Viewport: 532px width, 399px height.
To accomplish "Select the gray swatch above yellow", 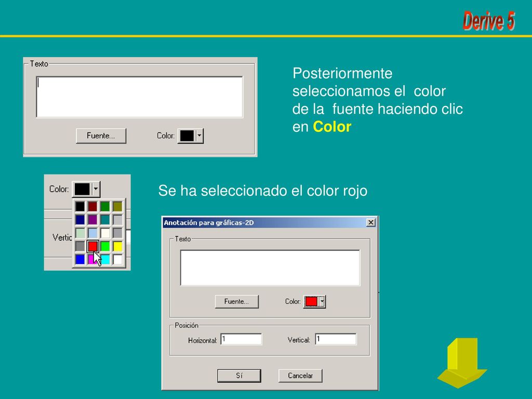I will (118, 233).
